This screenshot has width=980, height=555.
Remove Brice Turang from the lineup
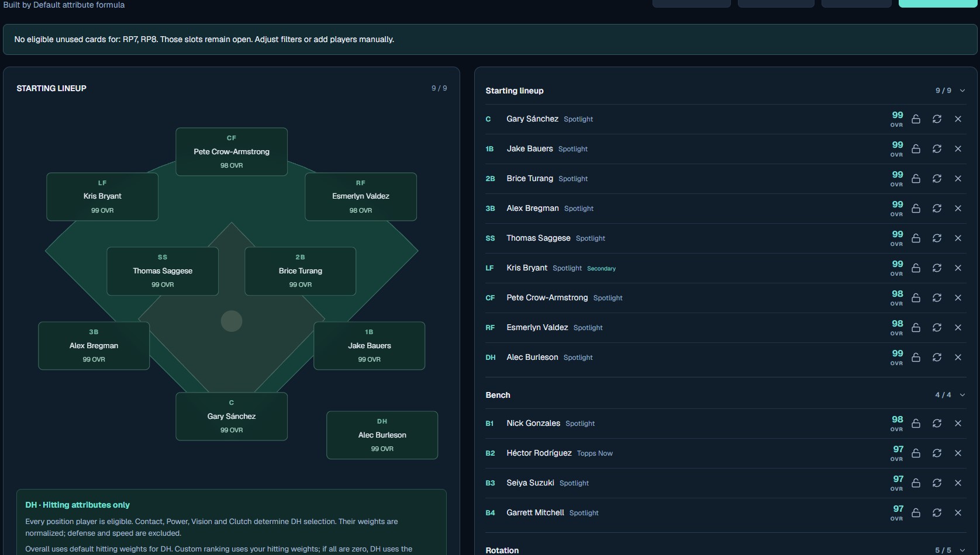point(958,179)
